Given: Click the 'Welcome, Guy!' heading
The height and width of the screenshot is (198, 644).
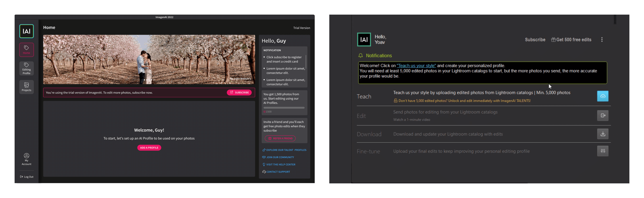Looking at the screenshot, I should (x=149, y=130).
